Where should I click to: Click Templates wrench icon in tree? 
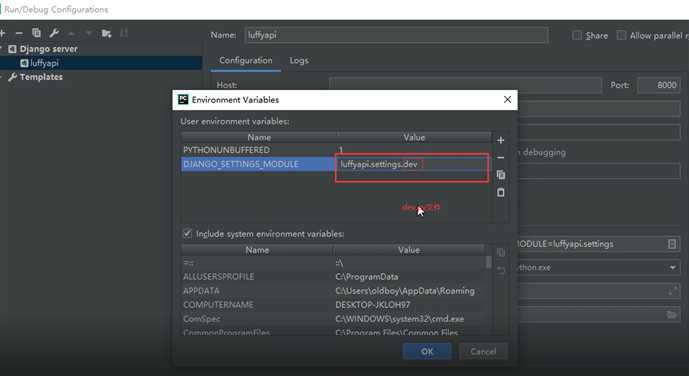(12, 77)
